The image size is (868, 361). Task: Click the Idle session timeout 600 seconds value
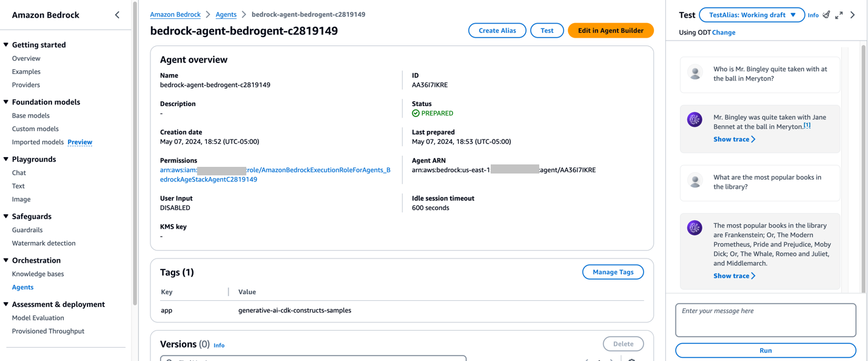[x=431, y=208]
